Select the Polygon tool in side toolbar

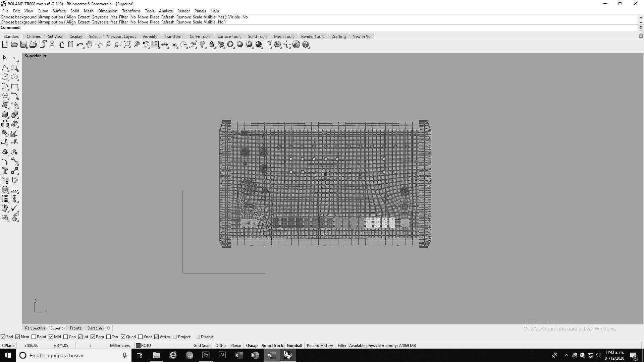[x=5, y=96]
